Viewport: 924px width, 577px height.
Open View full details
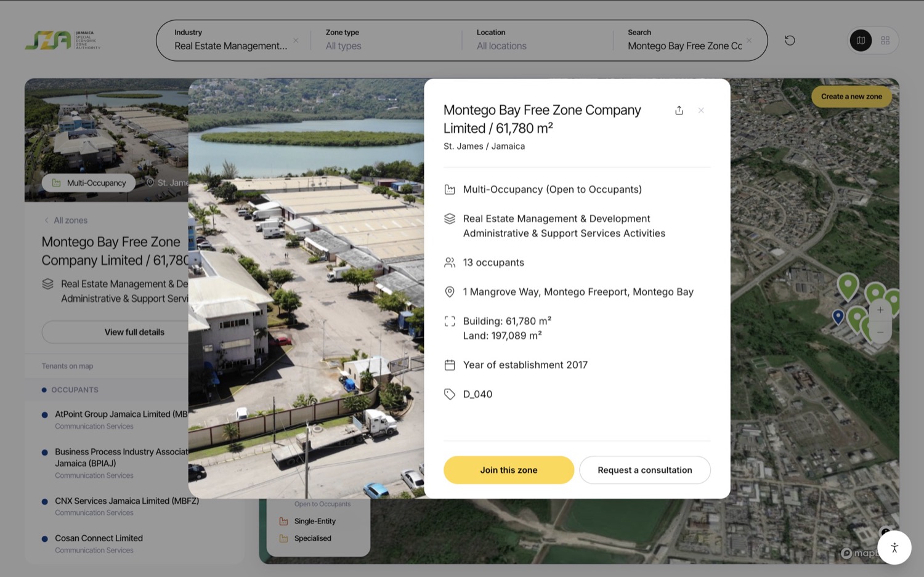pyautogui.click(x=134, y=332)
